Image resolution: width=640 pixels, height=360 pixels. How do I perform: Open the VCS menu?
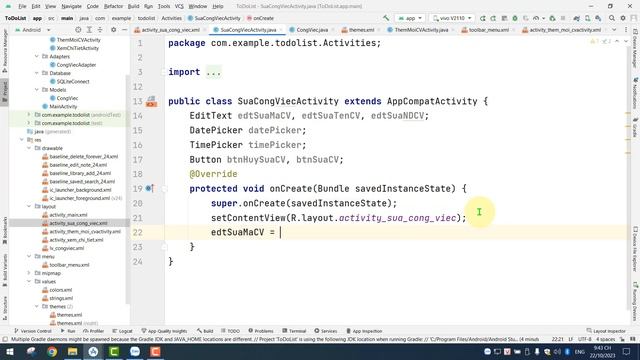(x=179, y=7)
